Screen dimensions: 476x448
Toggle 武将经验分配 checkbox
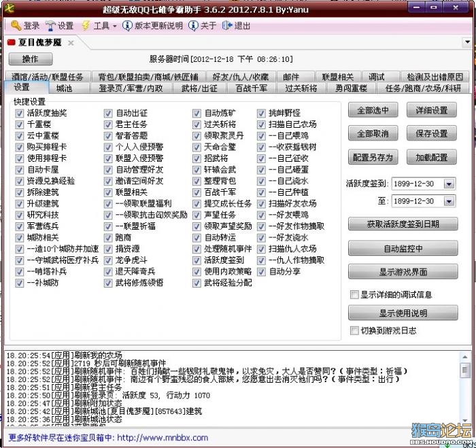point(197,283)
